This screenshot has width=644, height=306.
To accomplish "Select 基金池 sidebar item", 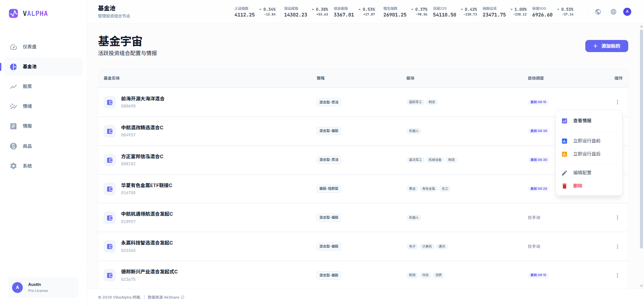I will [44, 67].
